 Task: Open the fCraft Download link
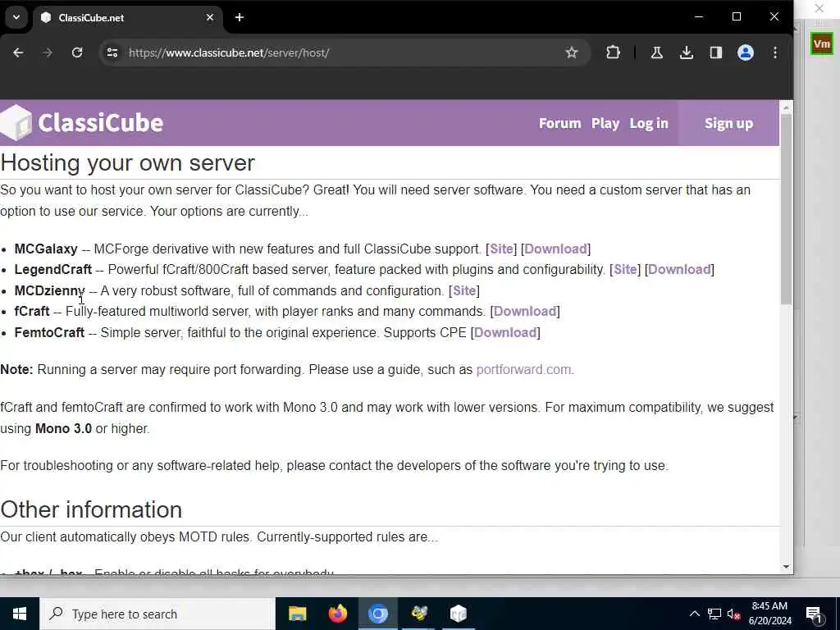pyautogui.click(x=525, y=311)
